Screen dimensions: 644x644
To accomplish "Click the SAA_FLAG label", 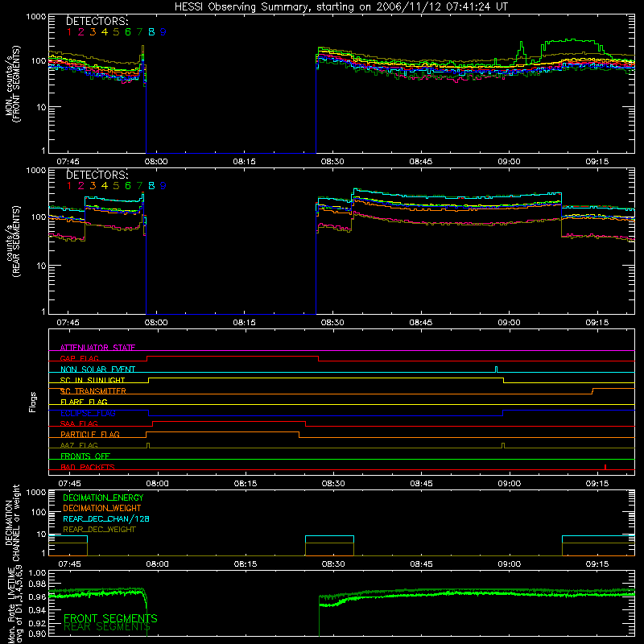I will tap(79, 423).
